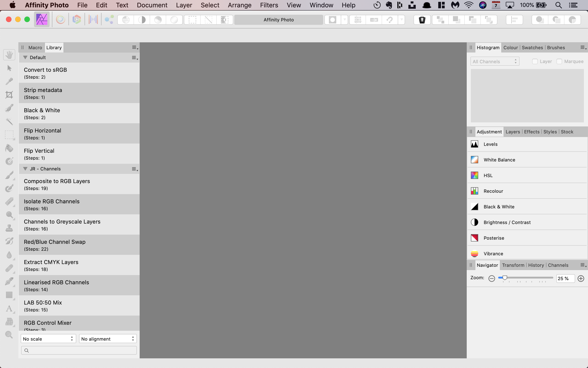Open the Filters menu
The height and width of the screenshot is (368, 588).
[x=269, y=5]
